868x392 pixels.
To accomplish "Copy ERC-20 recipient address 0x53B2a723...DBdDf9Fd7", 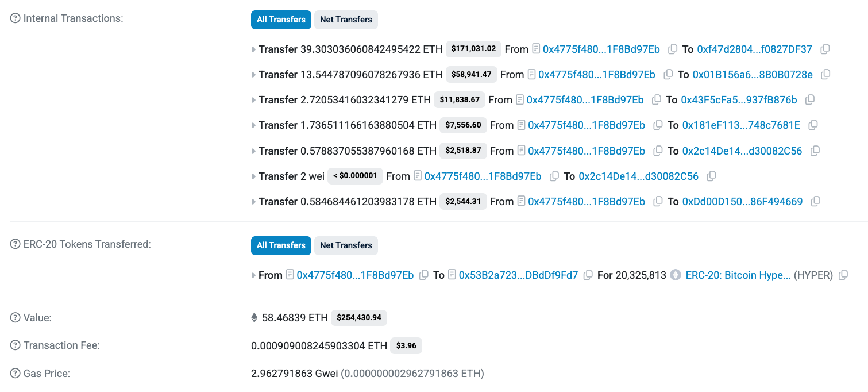I will click(588, 275).
